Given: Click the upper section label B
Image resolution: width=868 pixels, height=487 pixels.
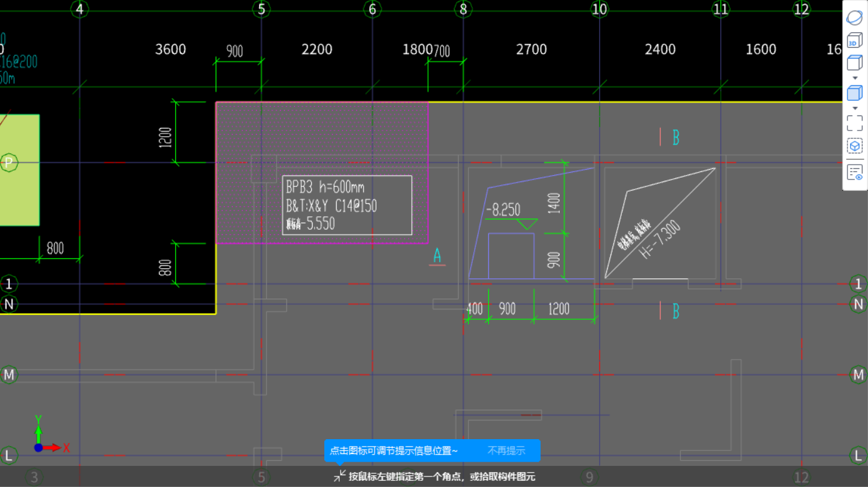Looking at the screenshot, I should click(676, 137).
